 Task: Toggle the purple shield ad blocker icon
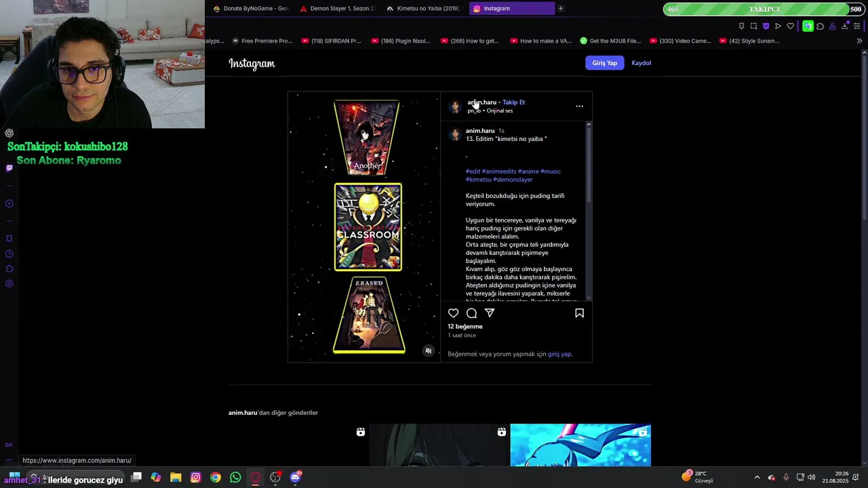(x=766, y=26)
